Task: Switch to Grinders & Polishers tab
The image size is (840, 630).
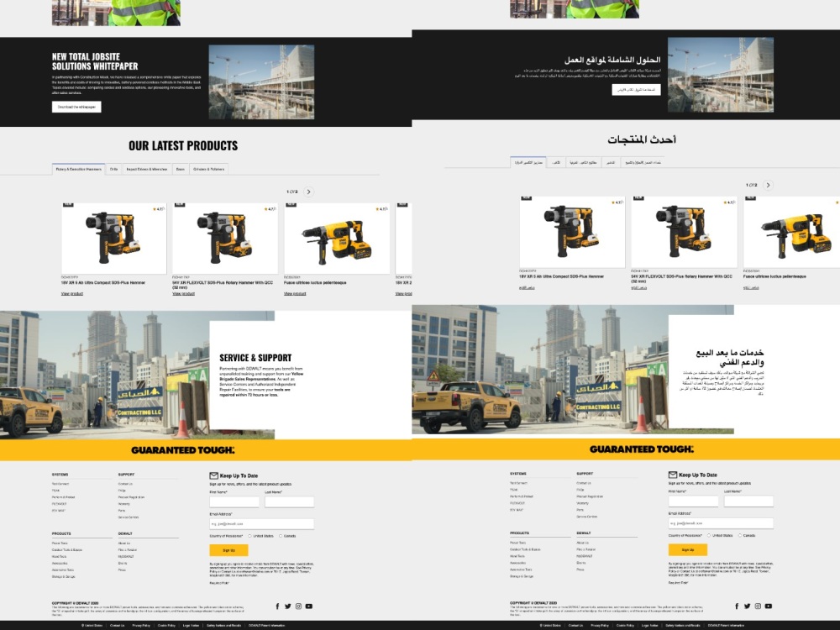Action: [x=209, y=169]
